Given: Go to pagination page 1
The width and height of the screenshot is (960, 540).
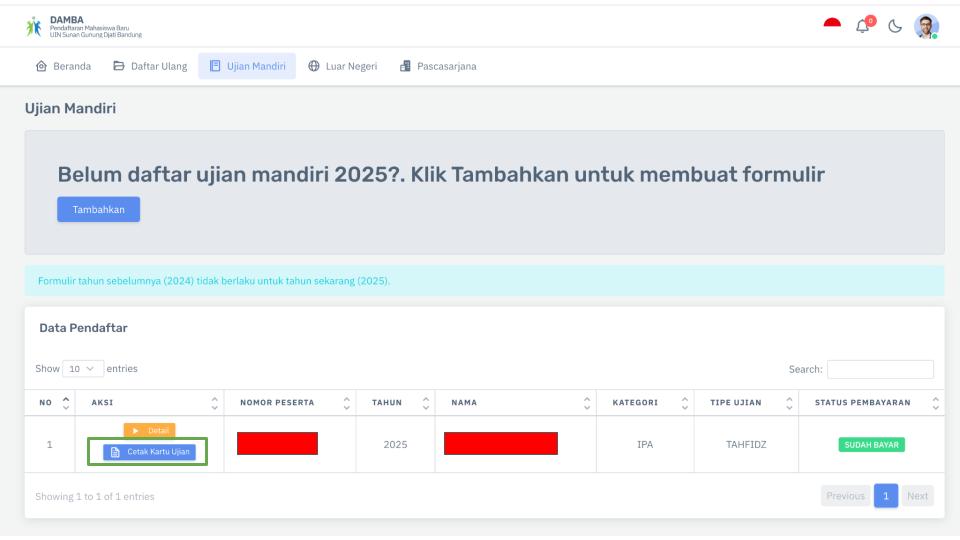Looking at the screenshot, I should (884, 496).
